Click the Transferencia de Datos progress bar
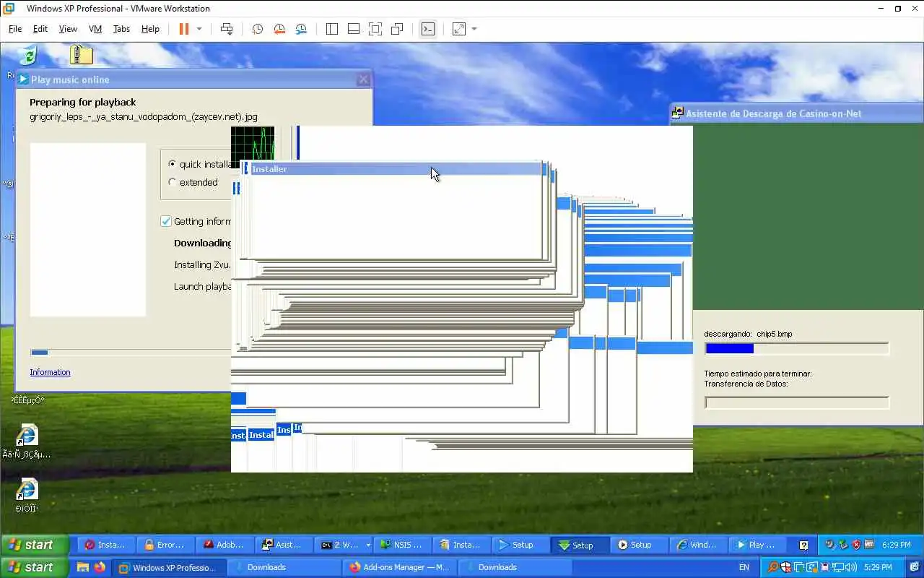924x578 pixels. click(x=797, y=402)
